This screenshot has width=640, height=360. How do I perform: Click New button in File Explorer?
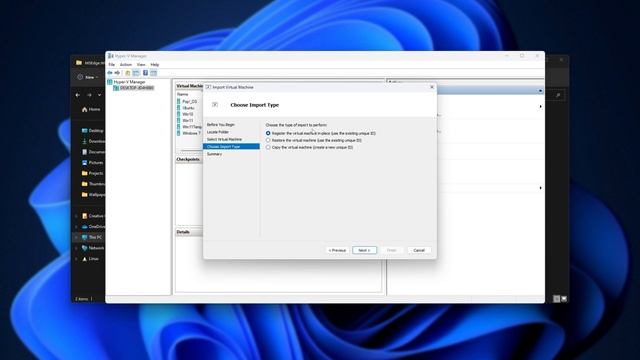(88, 77)
